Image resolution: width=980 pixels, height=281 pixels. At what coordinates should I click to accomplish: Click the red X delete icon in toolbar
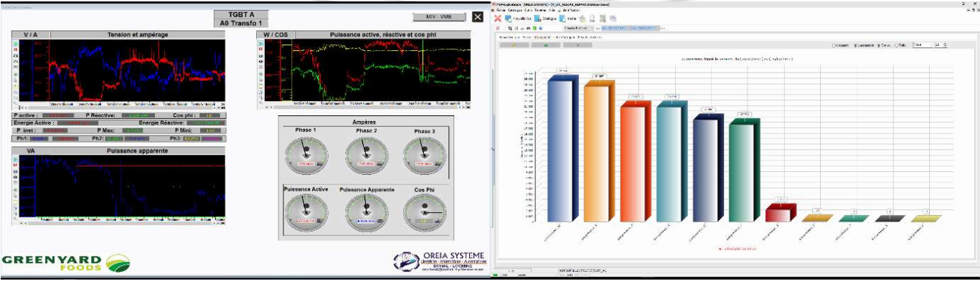[x=498, y=19]
